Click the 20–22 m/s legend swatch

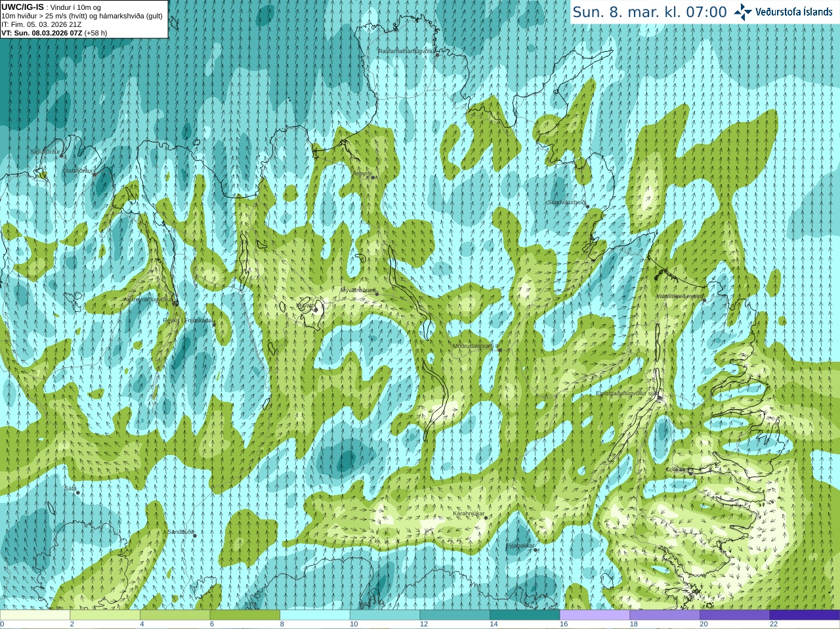(x=735, y=615)
